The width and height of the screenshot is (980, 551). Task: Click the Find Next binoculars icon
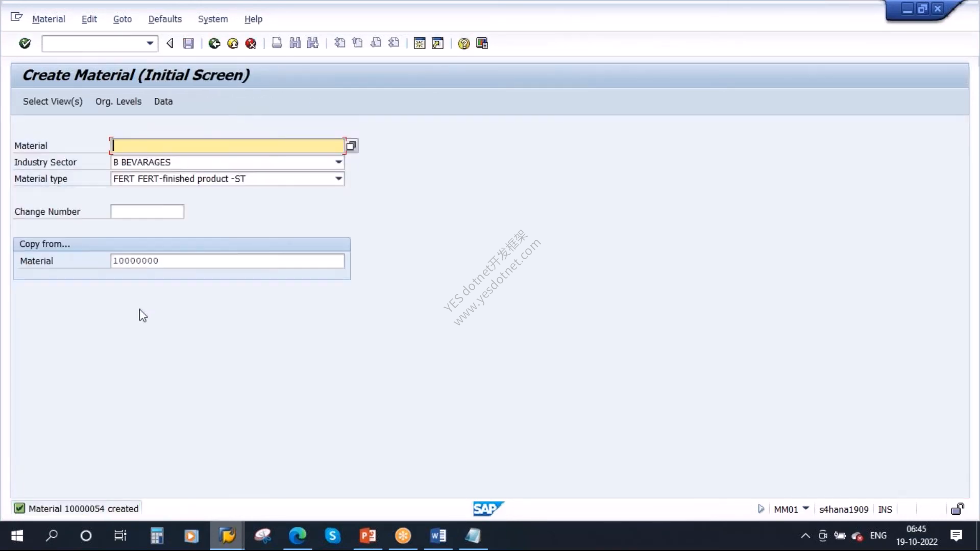313,43
